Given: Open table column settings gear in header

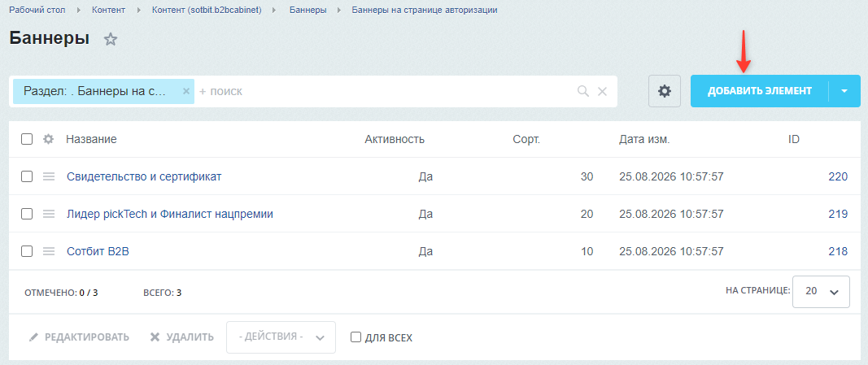Looking at the screenshot, I should pos(48,139).
